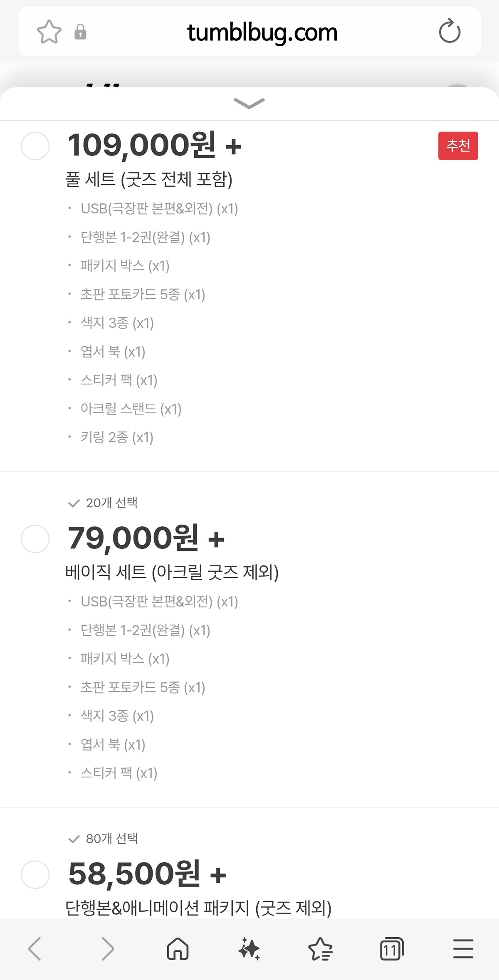Tap the 단행본&애니메이션 패키지 title
This screenshot has height=980, width=499.
point(198,908)
